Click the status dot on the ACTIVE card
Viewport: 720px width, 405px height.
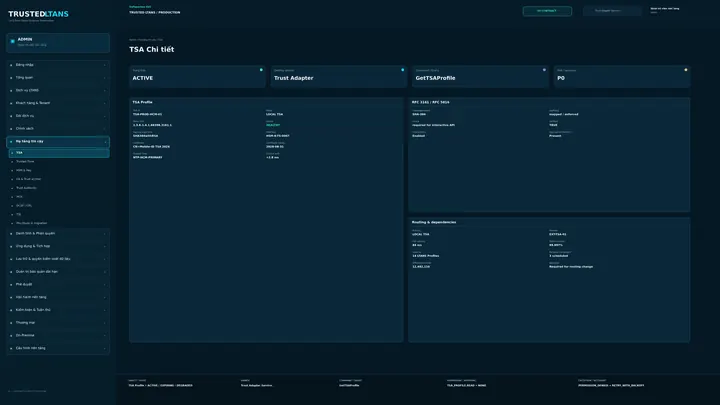click(261, 70)
